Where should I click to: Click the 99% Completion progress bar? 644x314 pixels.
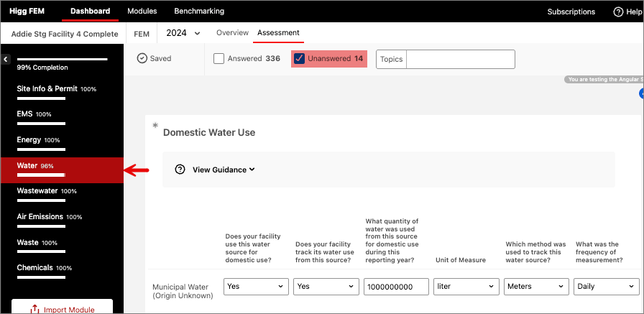[x=62, y=59]
